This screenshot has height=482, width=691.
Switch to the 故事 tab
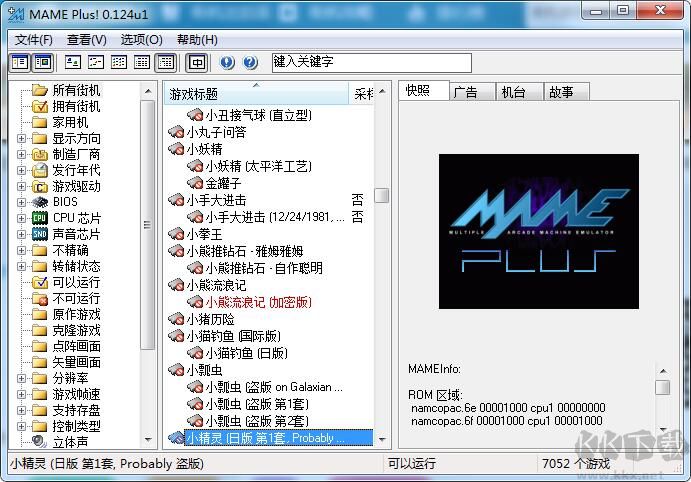567,92
